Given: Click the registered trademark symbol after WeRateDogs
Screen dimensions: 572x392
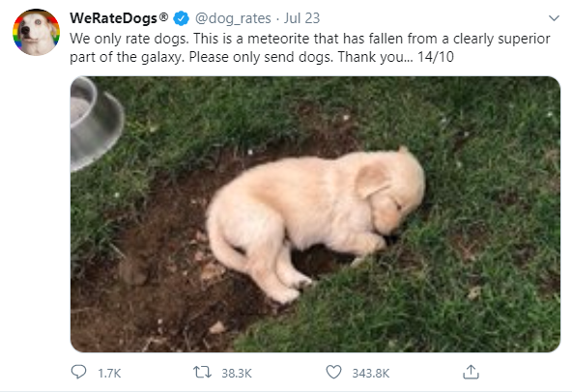Looking at the screenshot, I should click(x=164, y=16).
